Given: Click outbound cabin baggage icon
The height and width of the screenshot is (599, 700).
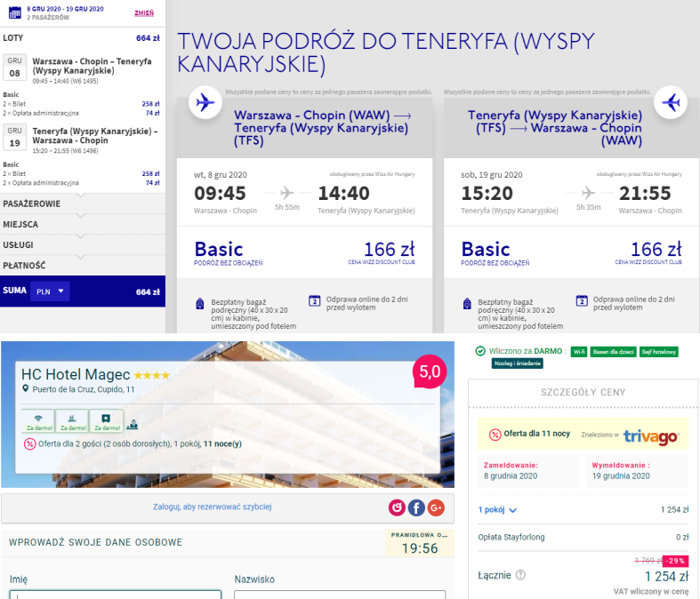Looking at the screenshot, I should (200, 304).
